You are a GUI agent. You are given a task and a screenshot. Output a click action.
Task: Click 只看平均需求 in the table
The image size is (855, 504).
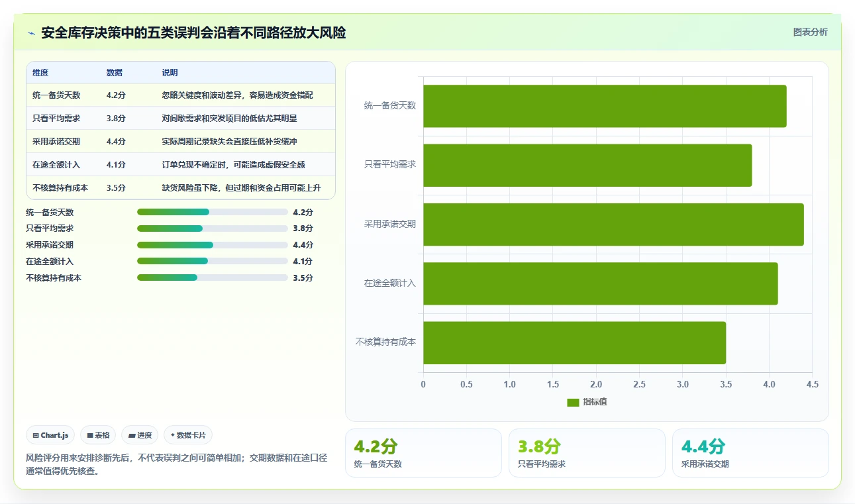(56, 119)
